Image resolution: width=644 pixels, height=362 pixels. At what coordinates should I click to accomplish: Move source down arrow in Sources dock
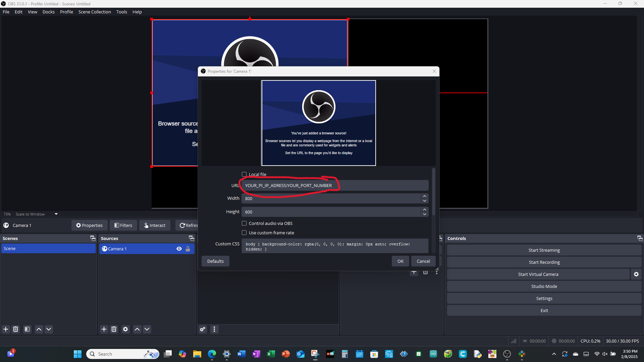click(147, 329)
